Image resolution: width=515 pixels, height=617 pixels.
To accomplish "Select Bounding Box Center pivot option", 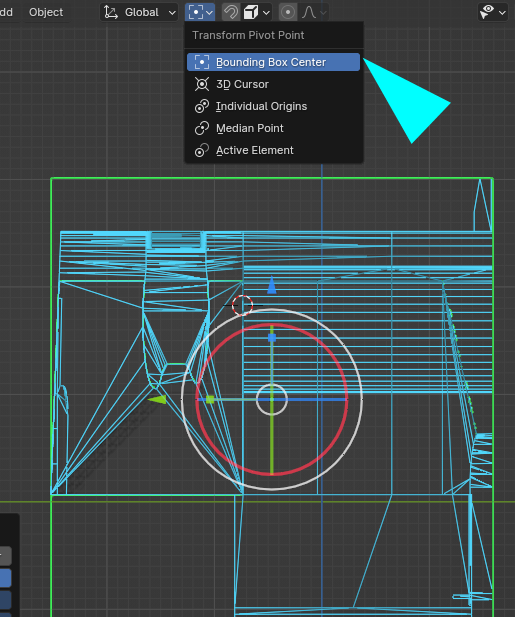I will click(273, 62).
